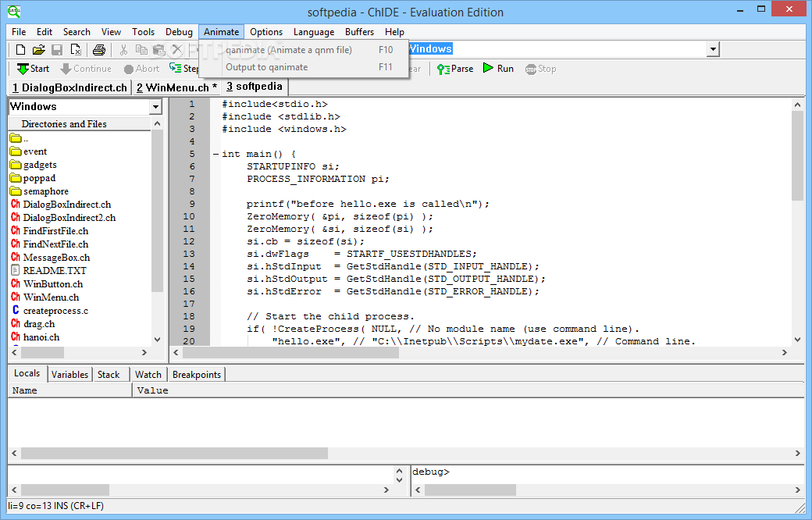Image resolution: width=812 pixels, height=520 pixels.
Task: Click the Copy toolbar icon
Action: click(x=141, y=50)
